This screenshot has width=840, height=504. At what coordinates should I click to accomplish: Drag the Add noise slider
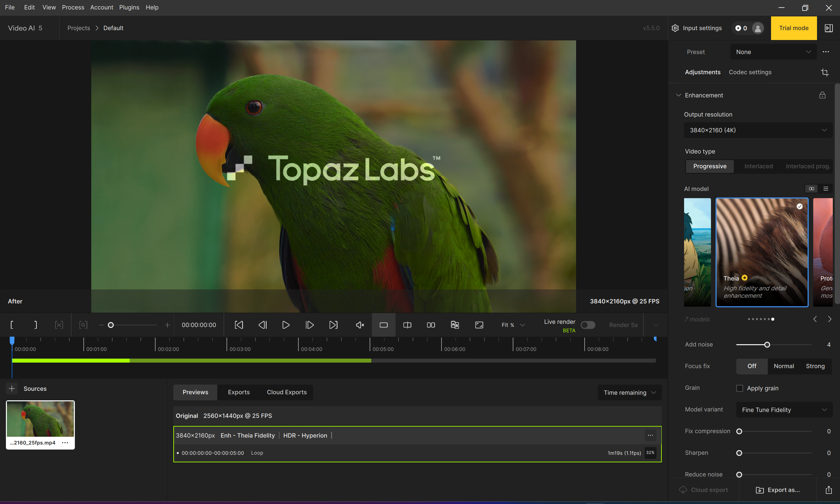767,345
